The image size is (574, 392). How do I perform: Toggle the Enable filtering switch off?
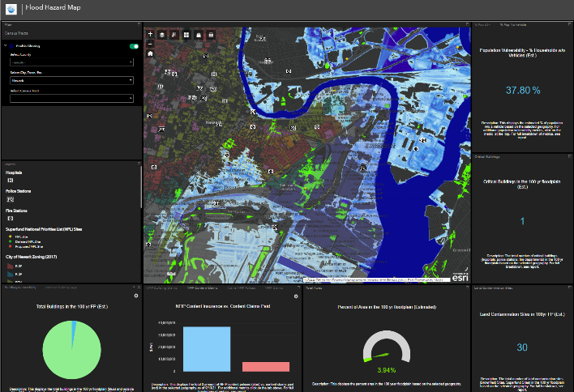134,47
